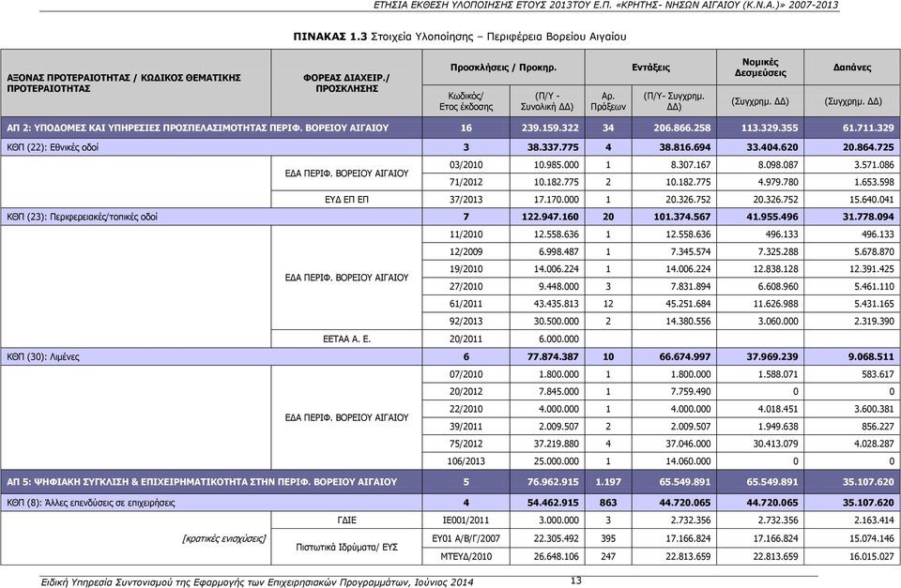901x588 pixels.
Task: Select the value 30.413.079
Action: tap(776, 444)
